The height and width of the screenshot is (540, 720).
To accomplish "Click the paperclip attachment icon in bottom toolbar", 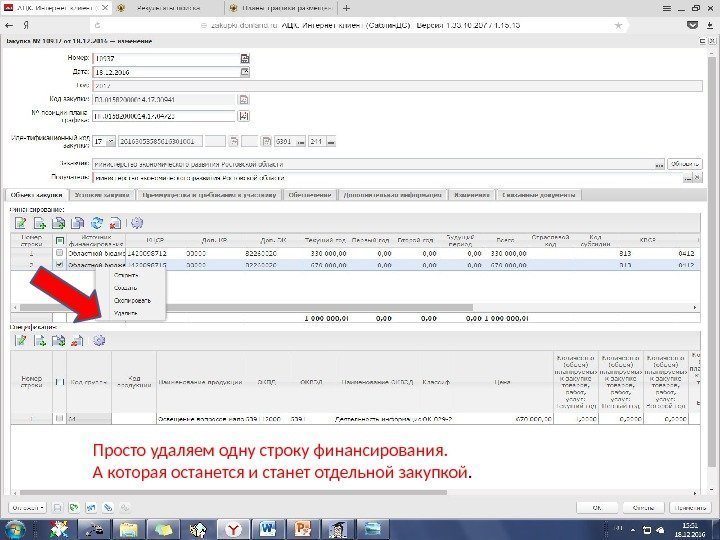I will (107, 507).
